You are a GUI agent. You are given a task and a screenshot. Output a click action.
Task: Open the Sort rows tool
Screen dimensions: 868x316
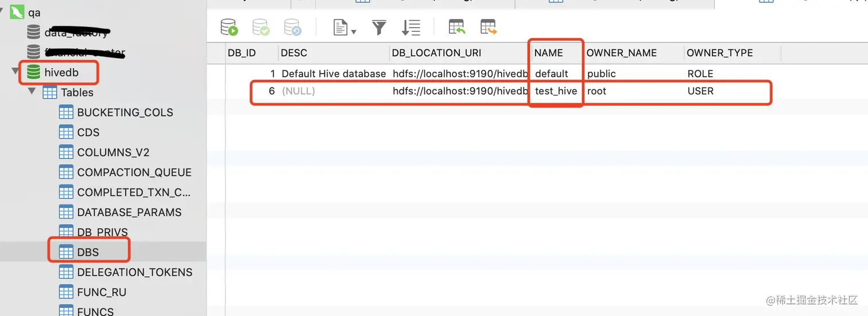click(x=411, y=27)
